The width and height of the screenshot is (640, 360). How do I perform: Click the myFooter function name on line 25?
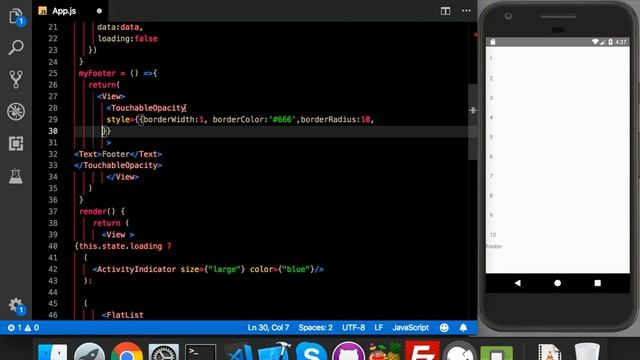97,73
